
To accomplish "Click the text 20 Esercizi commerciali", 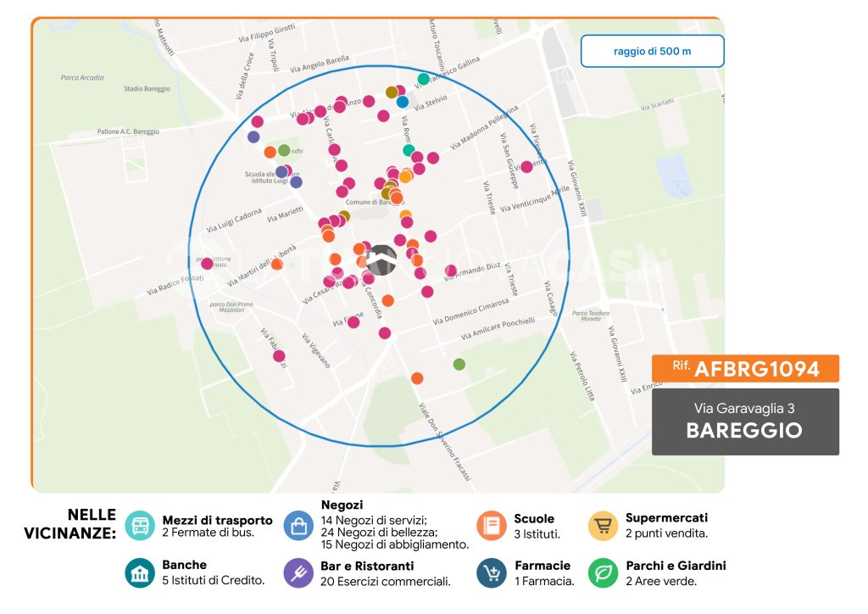I will tap(386, 581).
